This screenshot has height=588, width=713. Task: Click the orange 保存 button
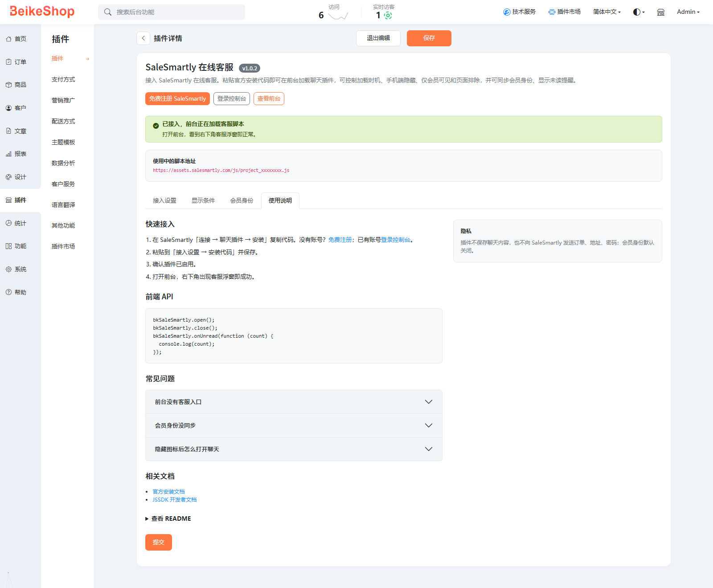point(429,38)
